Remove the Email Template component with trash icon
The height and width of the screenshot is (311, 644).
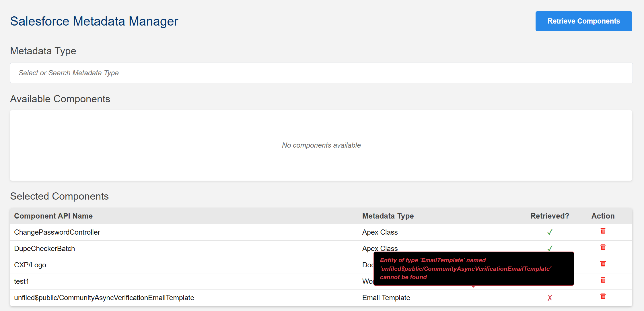coord(603,297)
